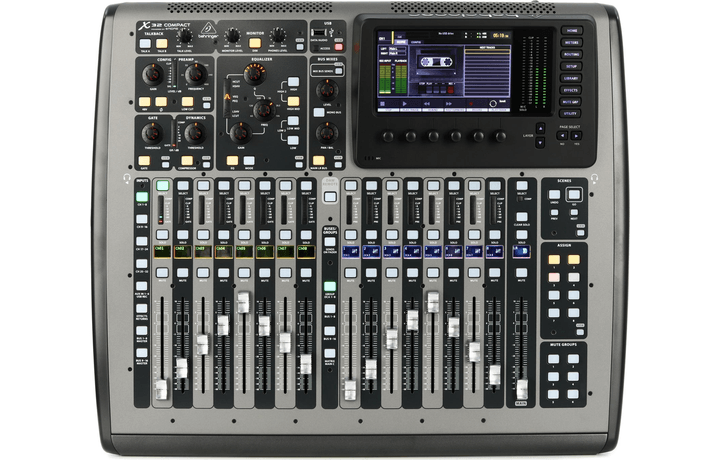Enable the Compressor button
720x460 pixels.
187,160
